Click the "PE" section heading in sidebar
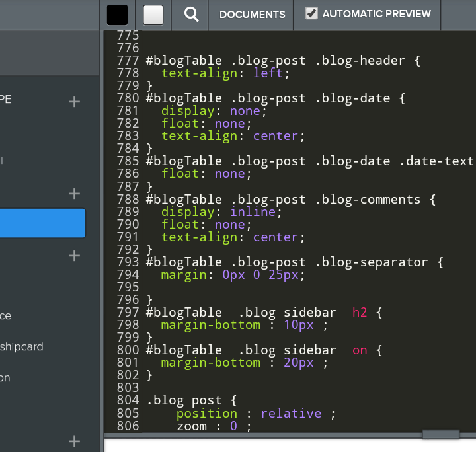 (6, 100)
